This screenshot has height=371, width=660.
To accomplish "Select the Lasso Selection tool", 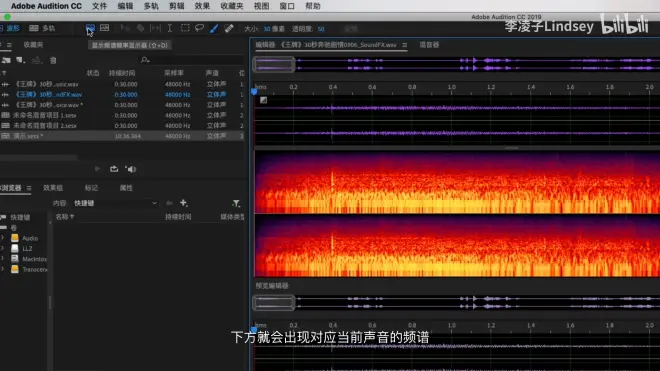I will [x=200, y=28].
